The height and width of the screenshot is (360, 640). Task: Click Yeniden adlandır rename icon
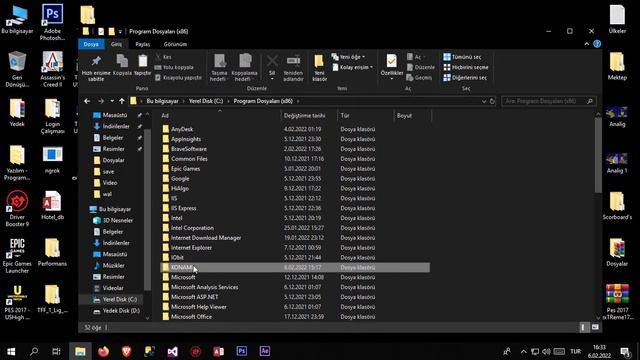pos(293,67)
